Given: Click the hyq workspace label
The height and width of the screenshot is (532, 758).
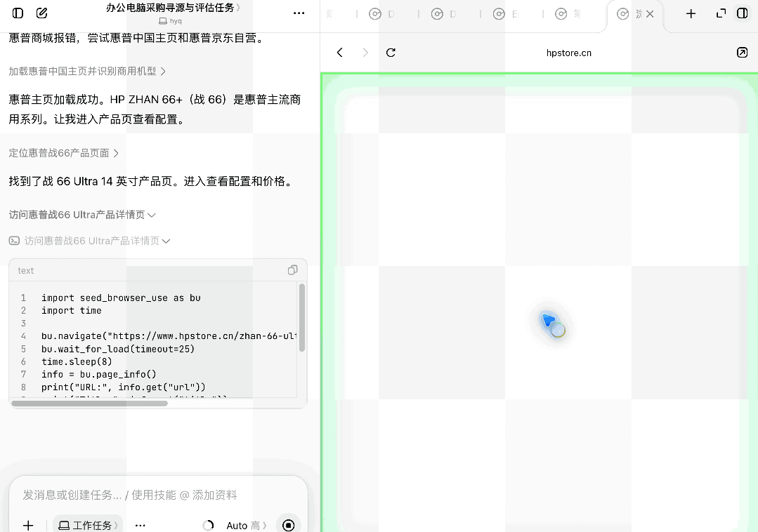Looking at the screenshot, I should coord(170,21).
